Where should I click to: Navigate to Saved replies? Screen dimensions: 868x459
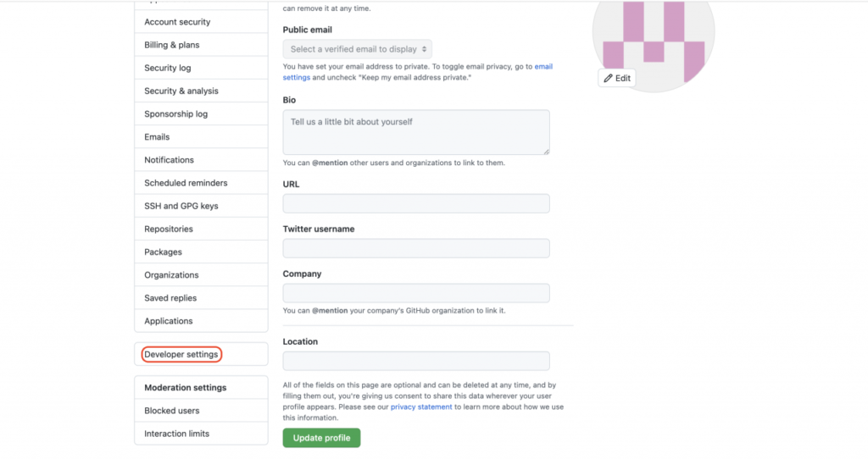170,298
